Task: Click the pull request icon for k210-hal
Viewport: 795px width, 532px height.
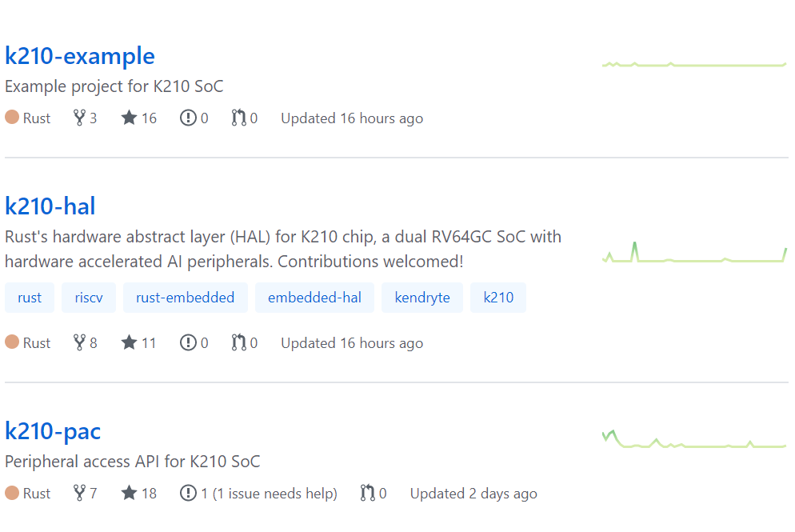Action: pos(238,343)
